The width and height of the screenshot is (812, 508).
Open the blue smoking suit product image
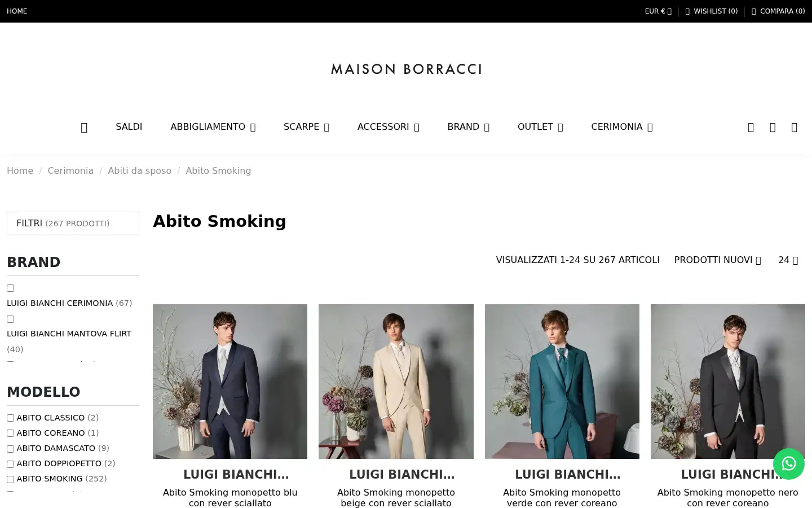click(x=230, y=382)
